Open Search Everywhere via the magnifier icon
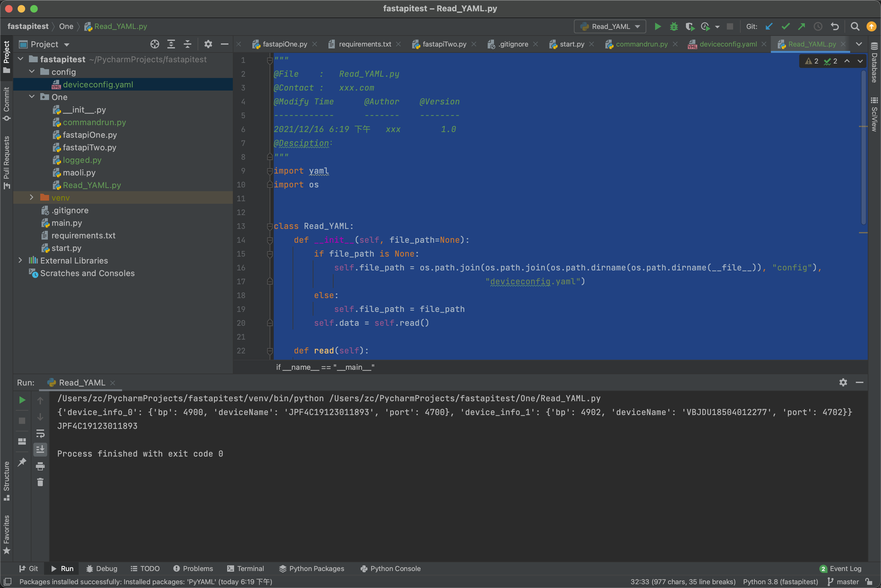881x588 pixels. [855, 27]
